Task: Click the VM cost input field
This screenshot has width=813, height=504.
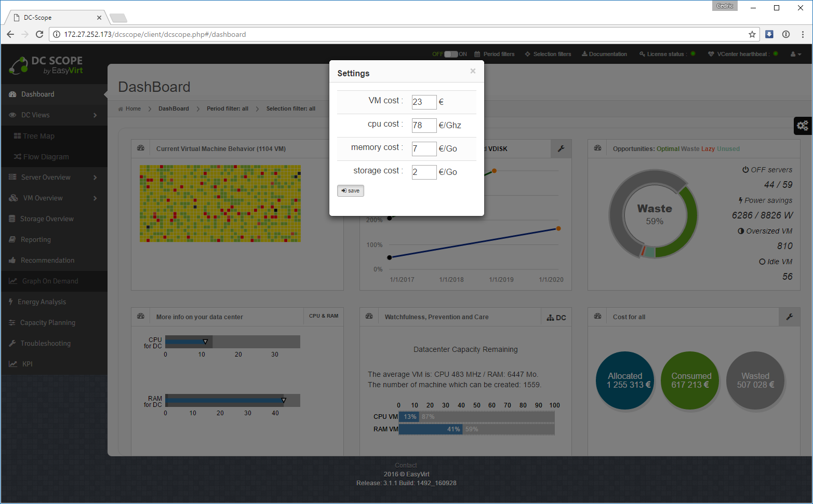Action: (x=424, y=102)
